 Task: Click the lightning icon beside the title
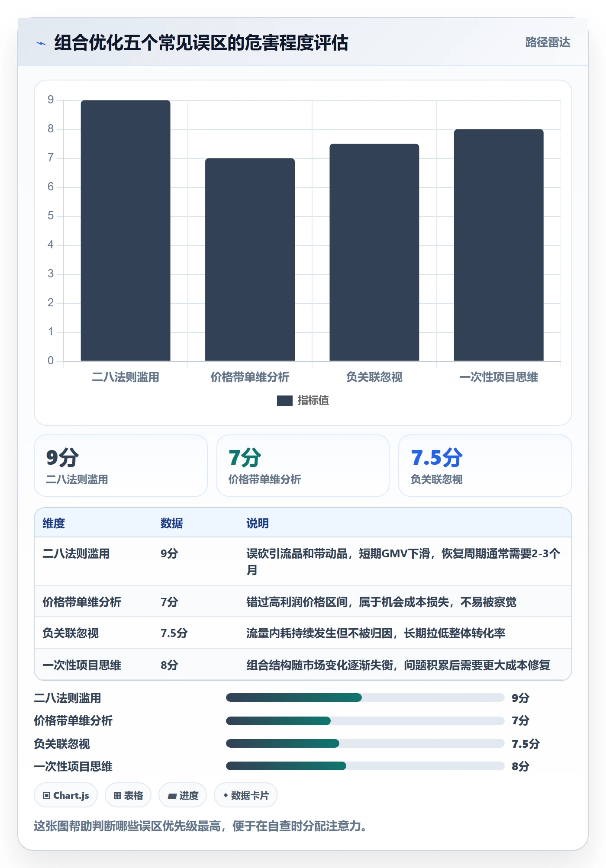(x=41, y=43)
